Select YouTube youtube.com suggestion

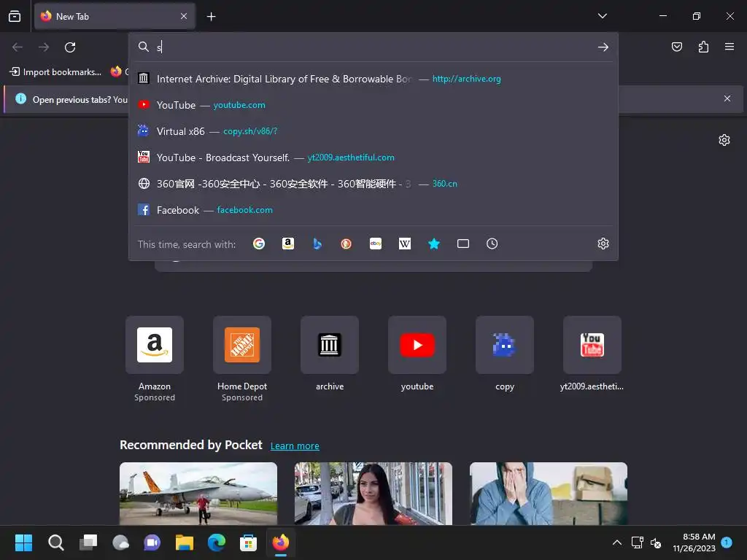[x=373, y=105]
